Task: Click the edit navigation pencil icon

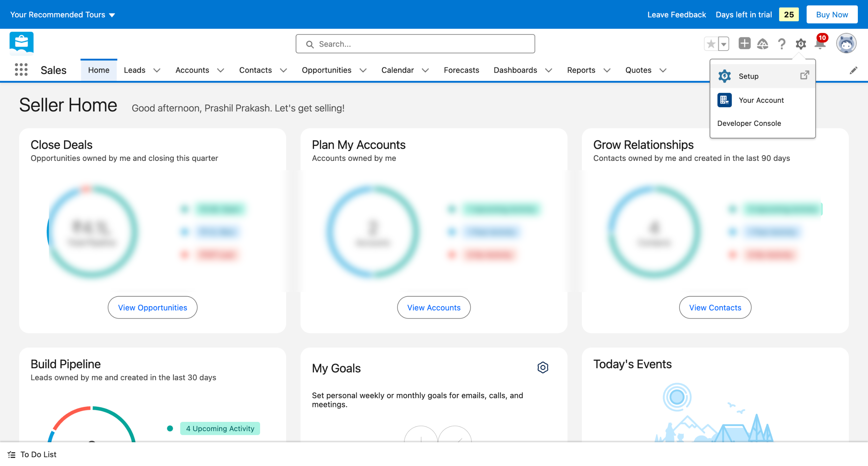Action: 853,70
